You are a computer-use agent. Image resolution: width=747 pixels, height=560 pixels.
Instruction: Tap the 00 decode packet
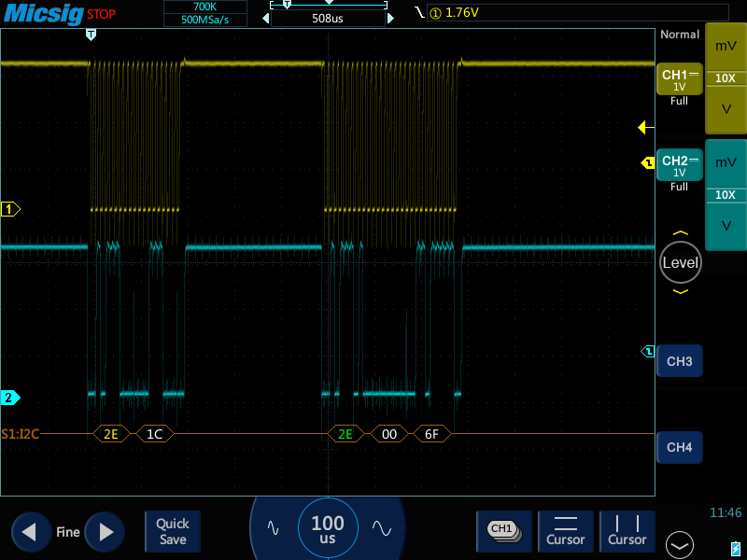(389, 434)
